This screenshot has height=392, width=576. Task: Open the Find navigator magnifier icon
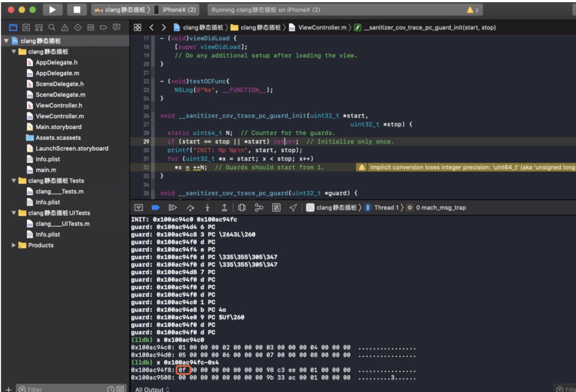(x=52, y=28)
